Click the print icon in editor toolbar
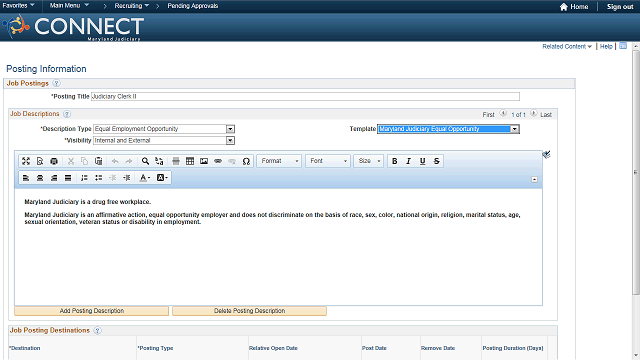Screen dimensions: 640x360 (54, 161)
